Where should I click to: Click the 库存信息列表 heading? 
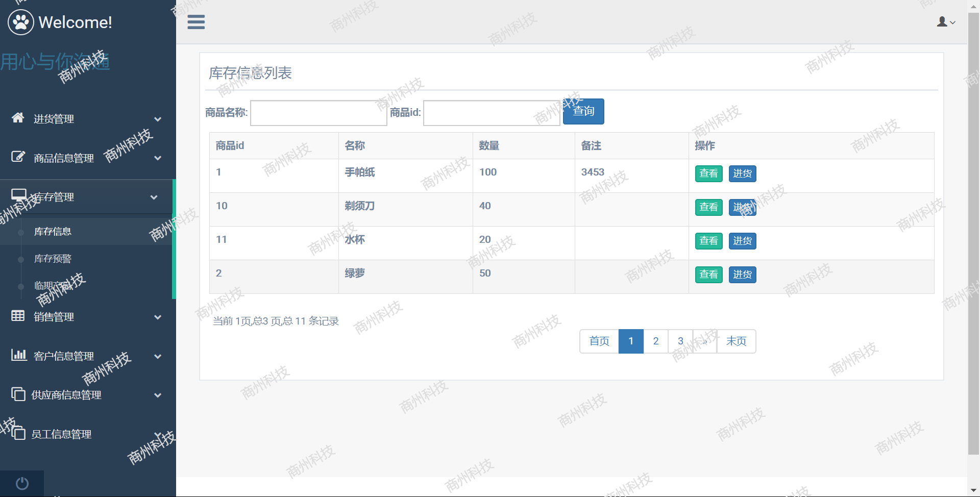tap(250, 73)
